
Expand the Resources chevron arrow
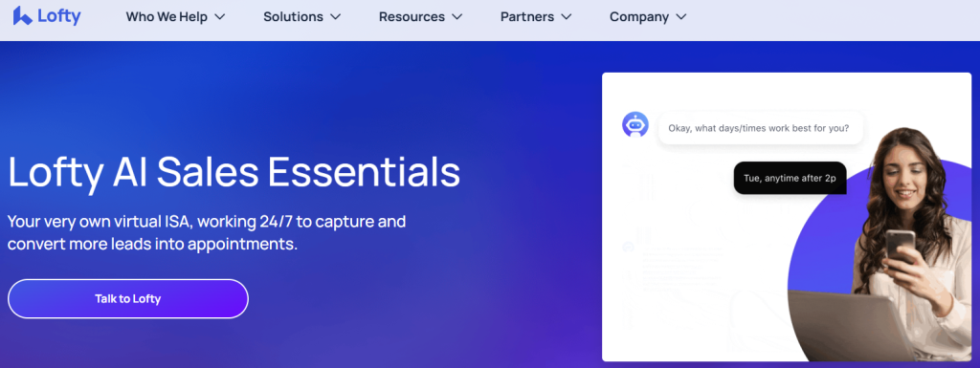coord(457,17)
